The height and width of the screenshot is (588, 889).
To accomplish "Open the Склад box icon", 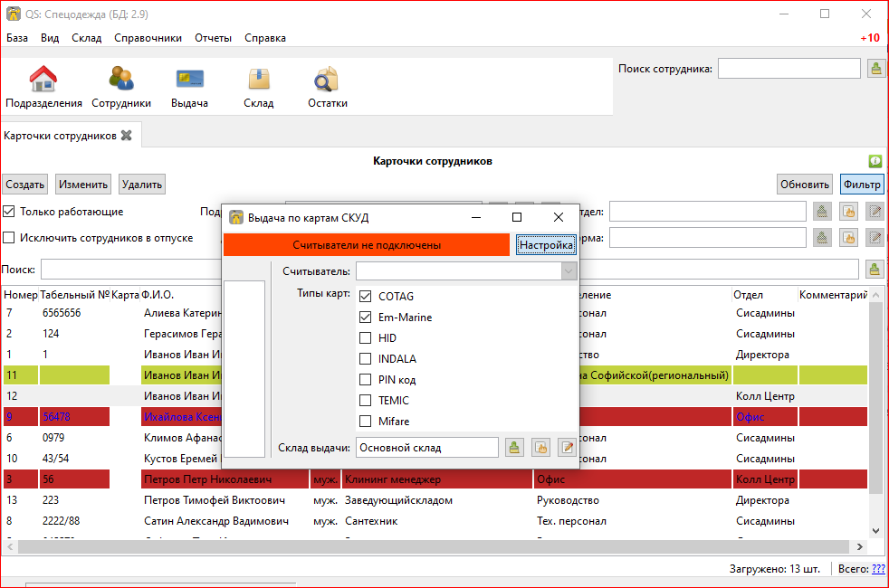I will pos(258,87).
